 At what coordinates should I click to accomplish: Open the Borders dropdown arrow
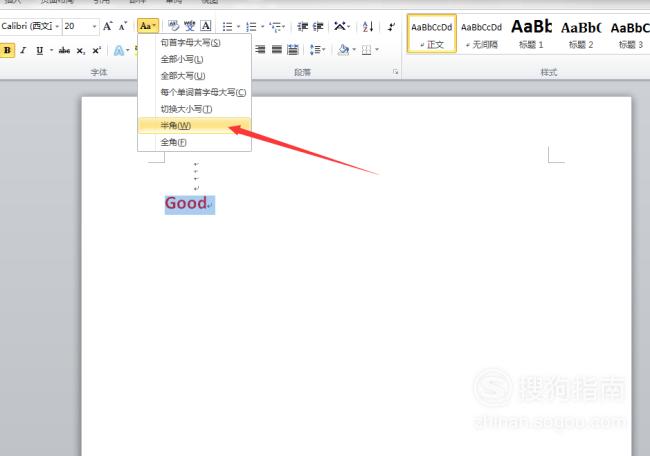tap(377, 50)
